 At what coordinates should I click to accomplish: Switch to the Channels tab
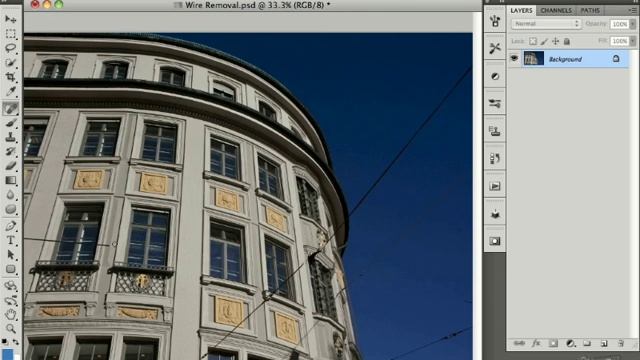(556, 11)
